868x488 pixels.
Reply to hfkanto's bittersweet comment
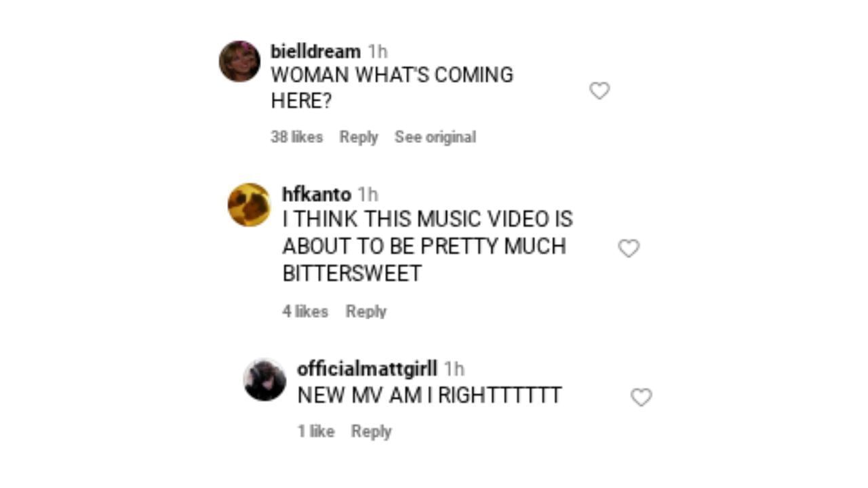(366, 311)
